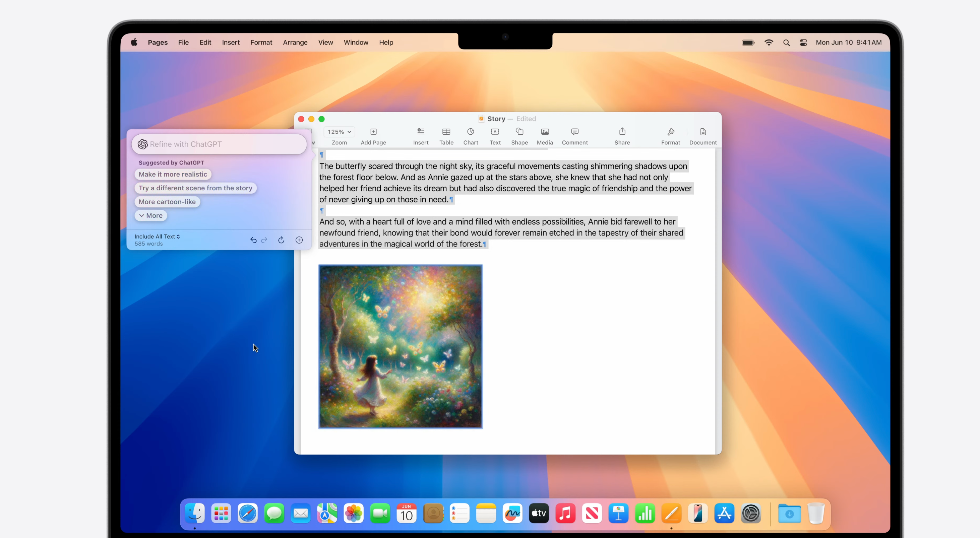Open the Format menu in menu bar
Screen dimensions: 980x538
(x=261, y=43)
